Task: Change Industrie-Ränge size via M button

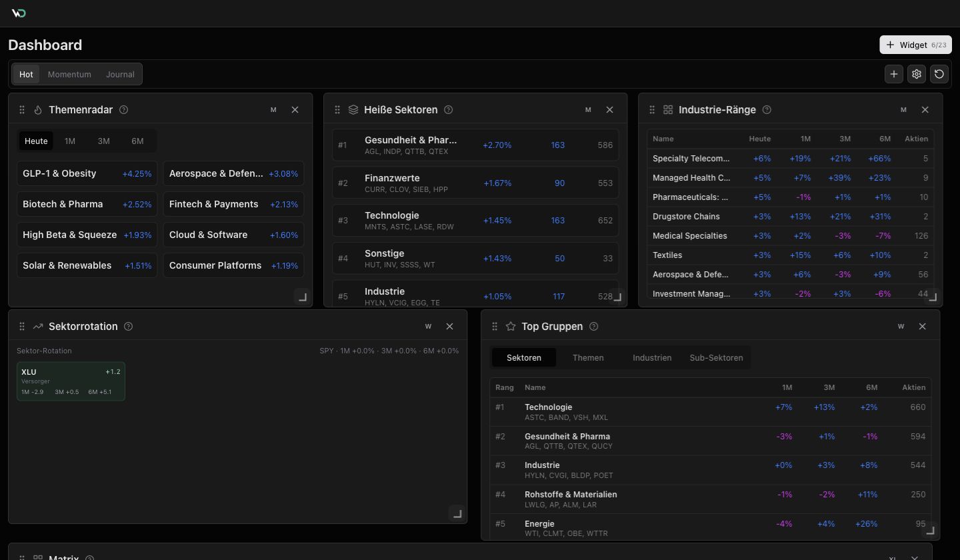Action: click(x=903, y=109)
